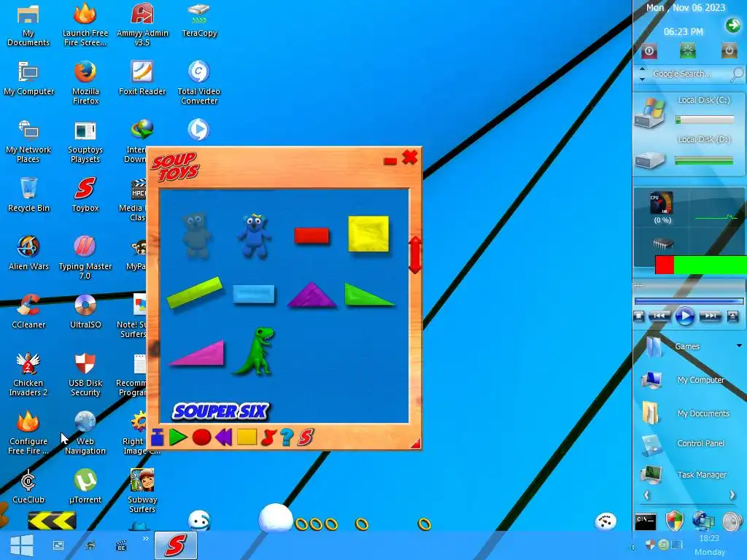Launch CueClub game icon
The height and width of the screenshot is (560, 747).
(x=28, y=486)
